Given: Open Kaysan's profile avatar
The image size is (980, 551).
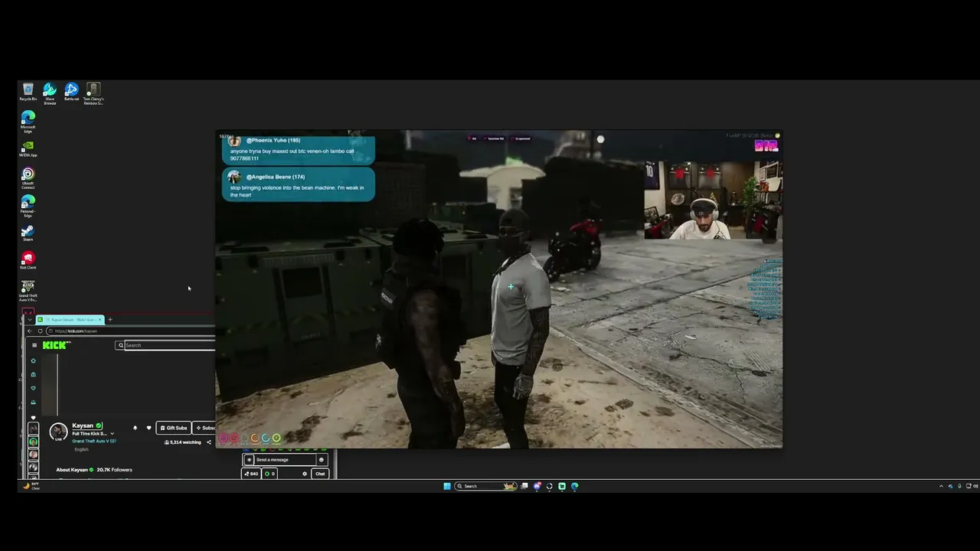Looking at the screenshot, I should 58,432.
